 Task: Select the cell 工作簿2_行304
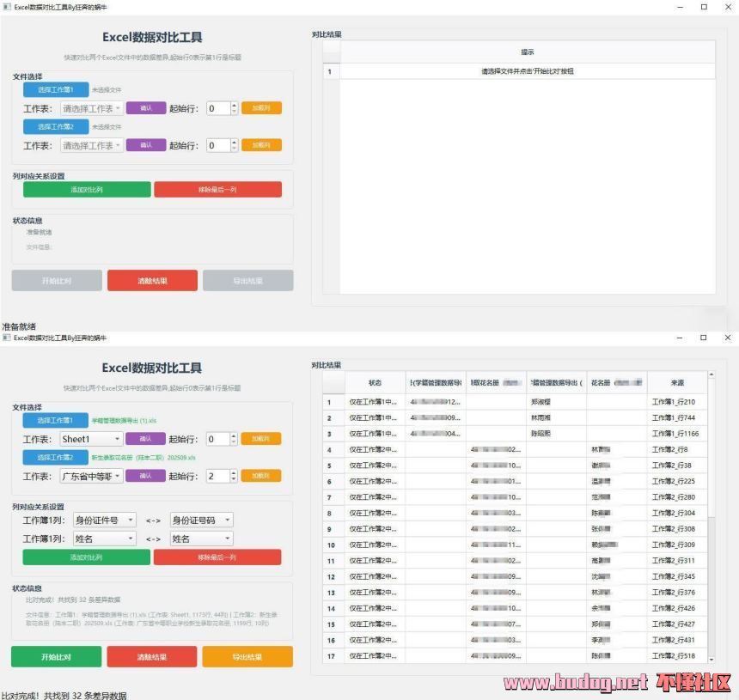677,513
